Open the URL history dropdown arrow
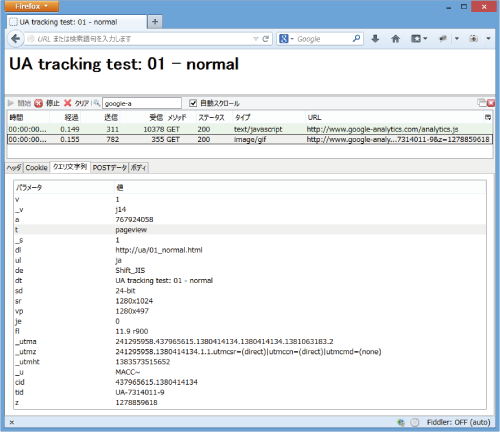The image size is (500, 432). (256, 39)
